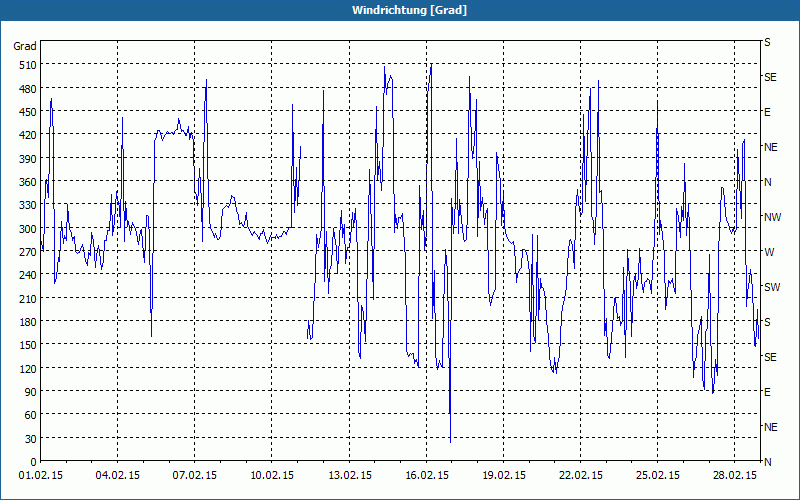The image size is (800, 500).
Task: Select the N compass label at zero baseline
Action: pos(767,462)
